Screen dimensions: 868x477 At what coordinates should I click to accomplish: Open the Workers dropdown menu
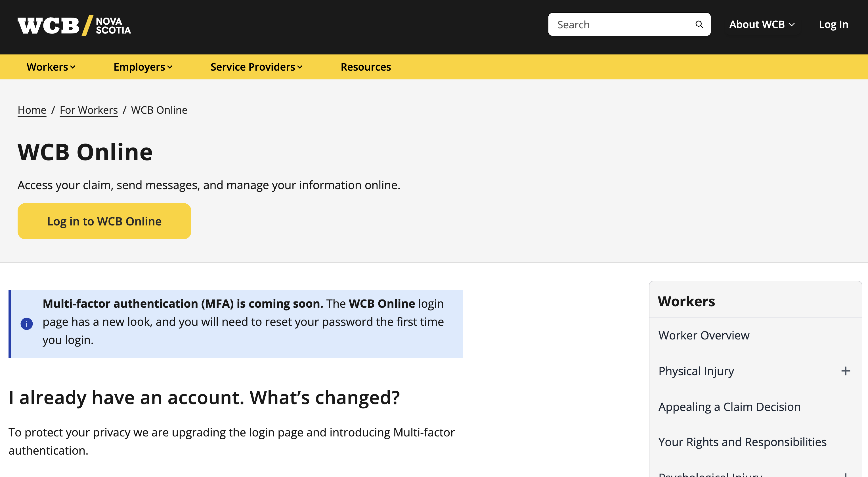(x=51, y=67)
